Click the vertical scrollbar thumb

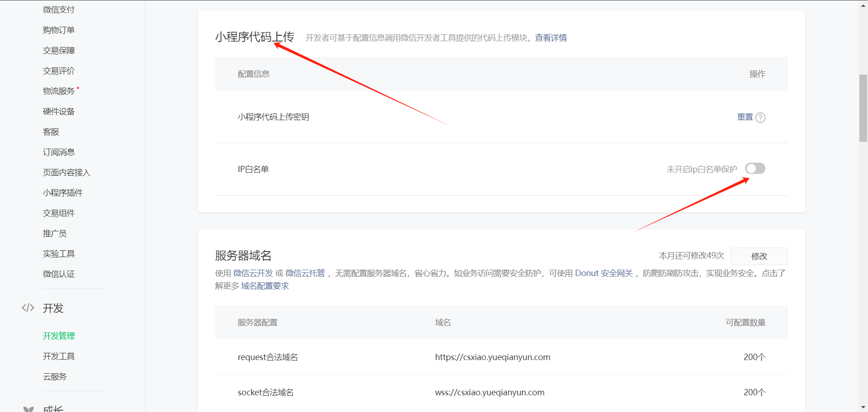pyautogui.click(x=863, y=108)
